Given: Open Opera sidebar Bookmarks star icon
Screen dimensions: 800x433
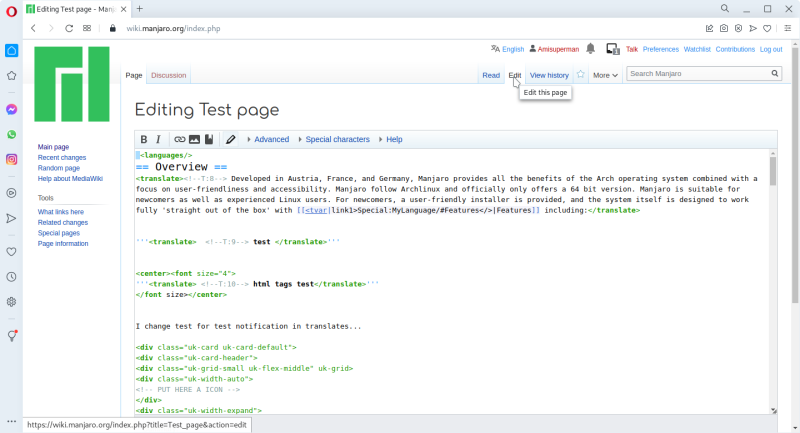Looking at the screenshot, I should (x=11, y=75).
